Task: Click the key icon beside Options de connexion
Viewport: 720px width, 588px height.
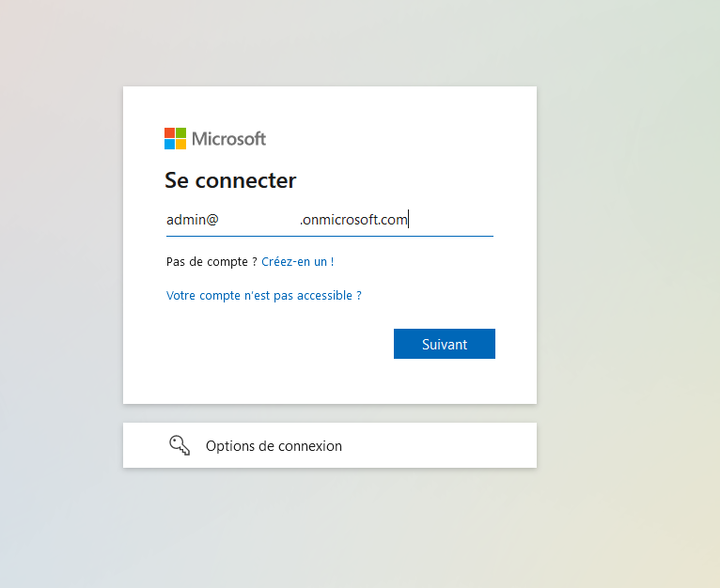Action: pos(180,445)
